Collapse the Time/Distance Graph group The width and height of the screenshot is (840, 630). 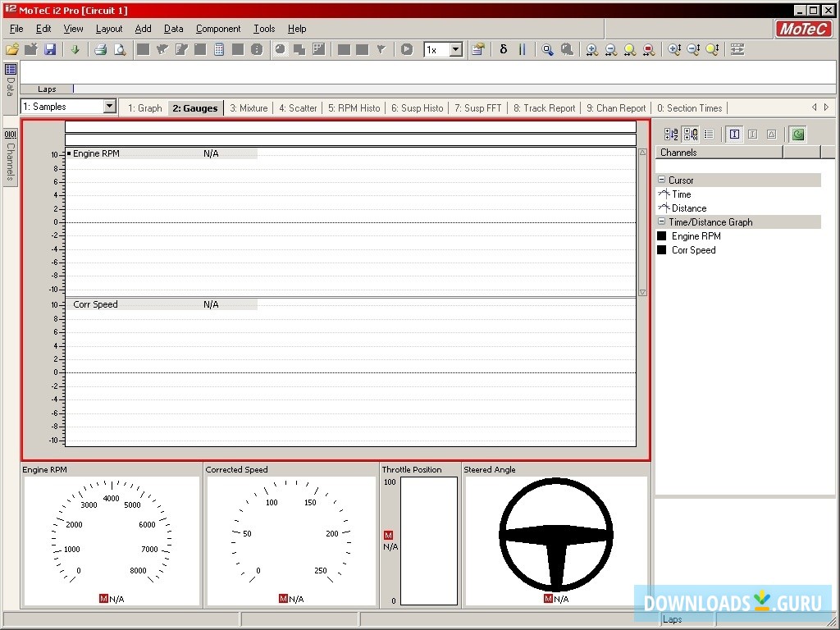click(662, 221)
